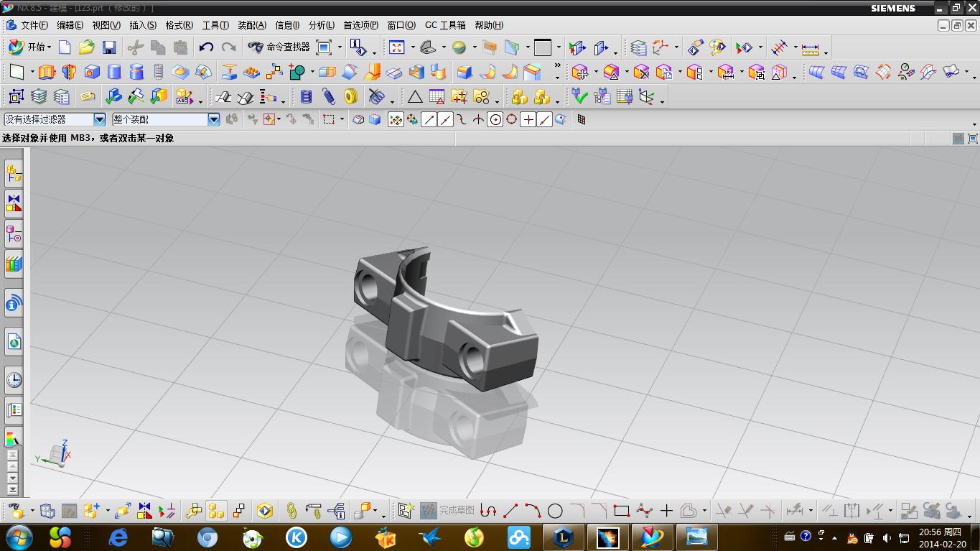Click the 命令查找器 command finder button

pos(279,47)
